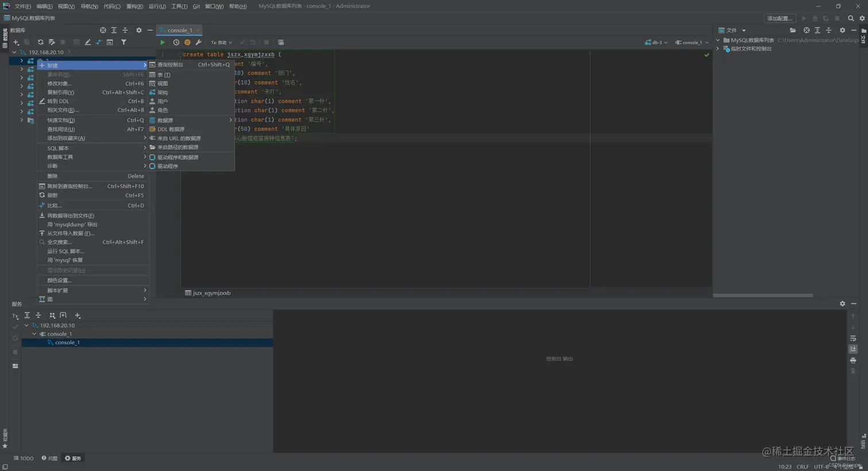Open the console_1 session dropdown
Screen dimensions: 868x471
pyautogui.click(x=692, y=42)
